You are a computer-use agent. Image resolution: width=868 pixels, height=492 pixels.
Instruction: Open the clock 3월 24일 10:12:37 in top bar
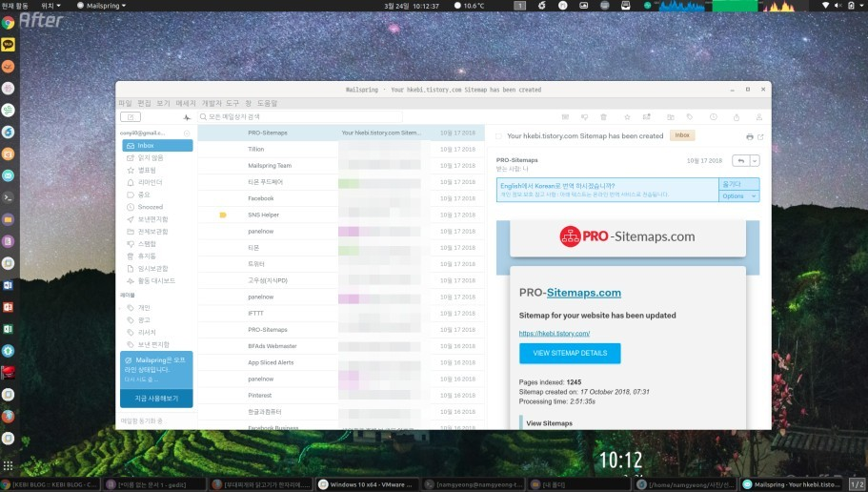(x=412, y=6)
